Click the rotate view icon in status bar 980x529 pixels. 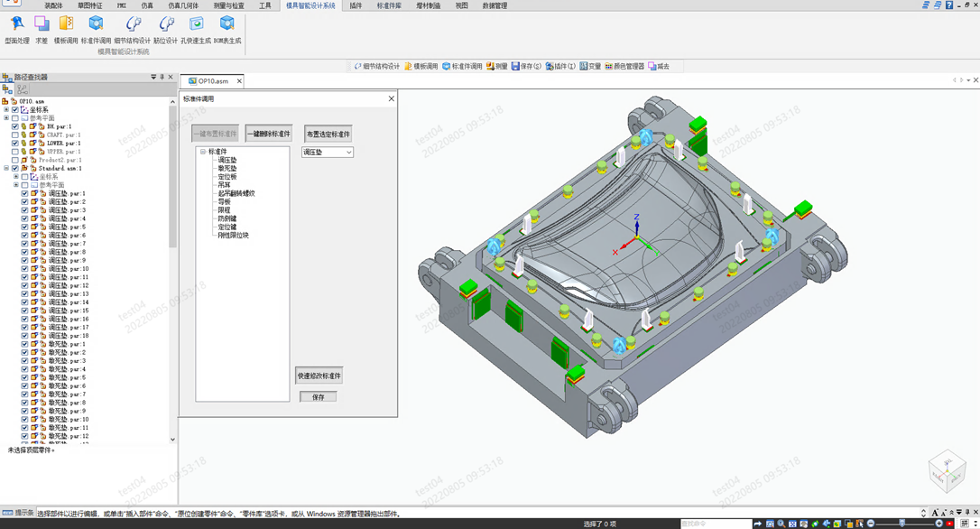815,524
